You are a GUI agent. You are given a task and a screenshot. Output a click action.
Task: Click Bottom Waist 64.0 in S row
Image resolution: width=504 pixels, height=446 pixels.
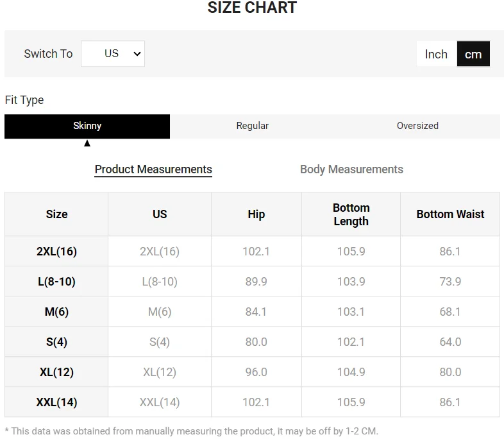tap(450, 342)
